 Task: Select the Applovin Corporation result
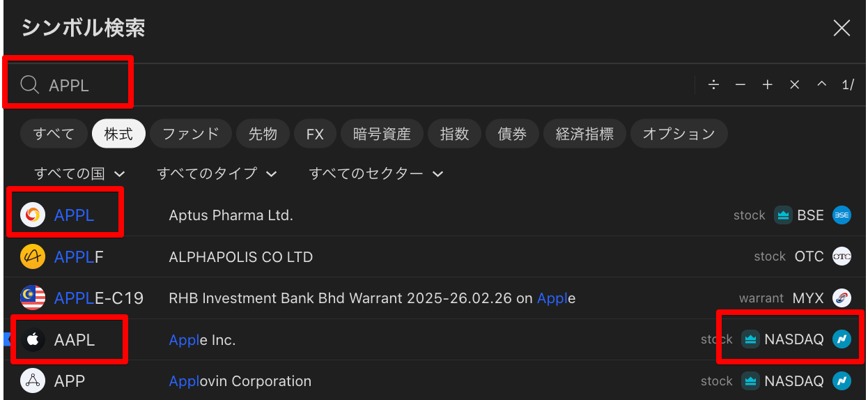tap(240, 381)
